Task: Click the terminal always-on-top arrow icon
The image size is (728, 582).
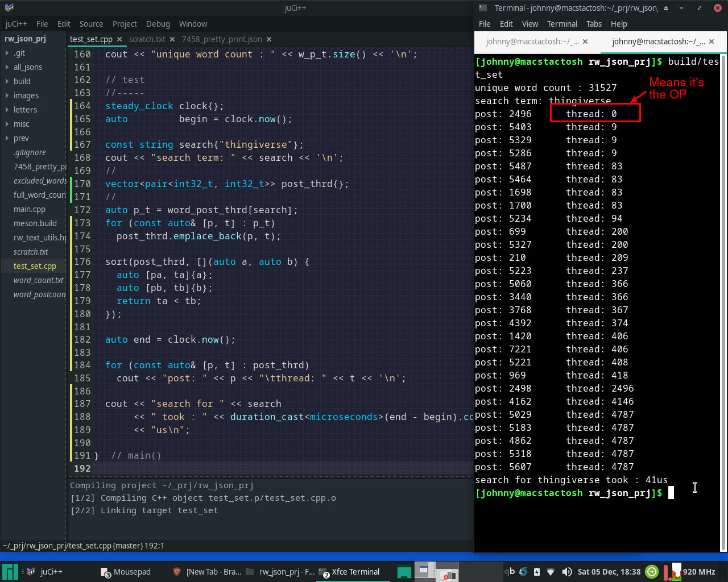Action: point(666,8)
